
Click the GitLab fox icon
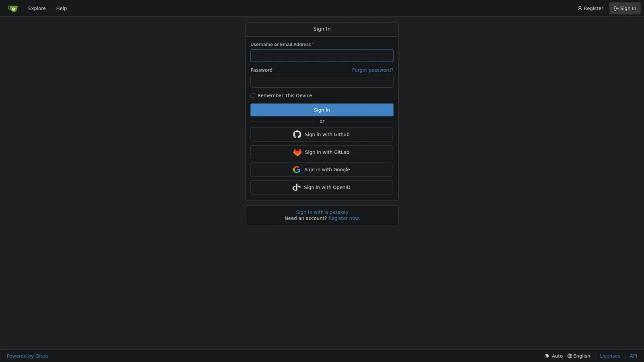click(x=297, y=152)
